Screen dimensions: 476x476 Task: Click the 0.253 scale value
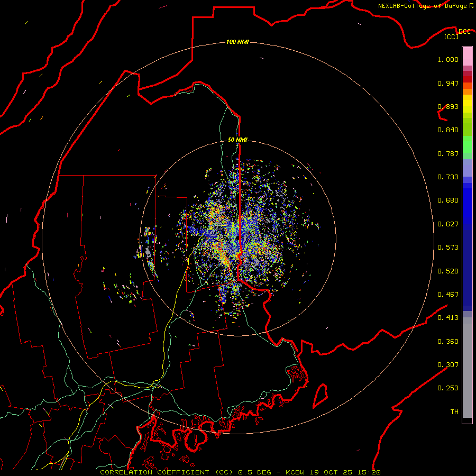click(x=448, y=388)
